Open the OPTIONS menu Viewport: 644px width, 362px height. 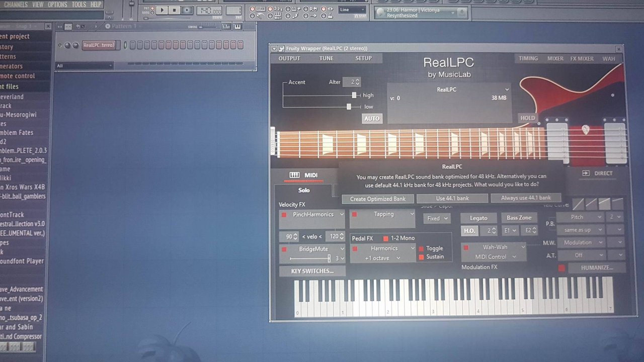tap(57, 5)
